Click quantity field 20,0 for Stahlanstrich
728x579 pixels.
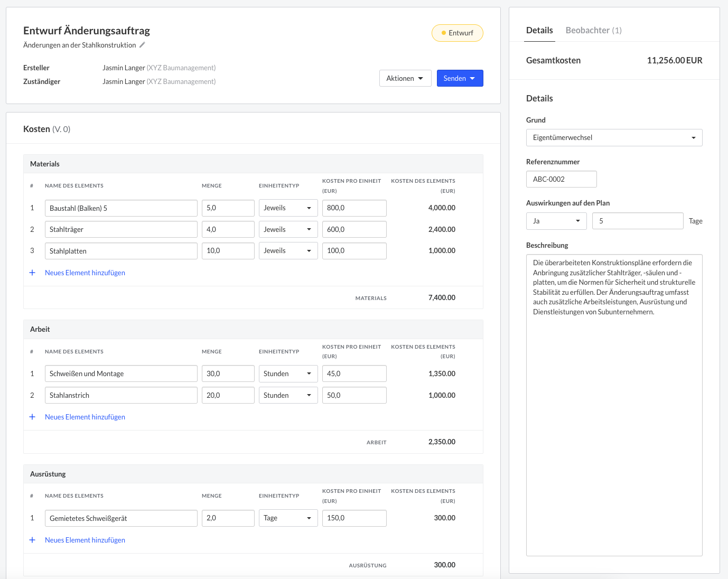click(228, 395)
